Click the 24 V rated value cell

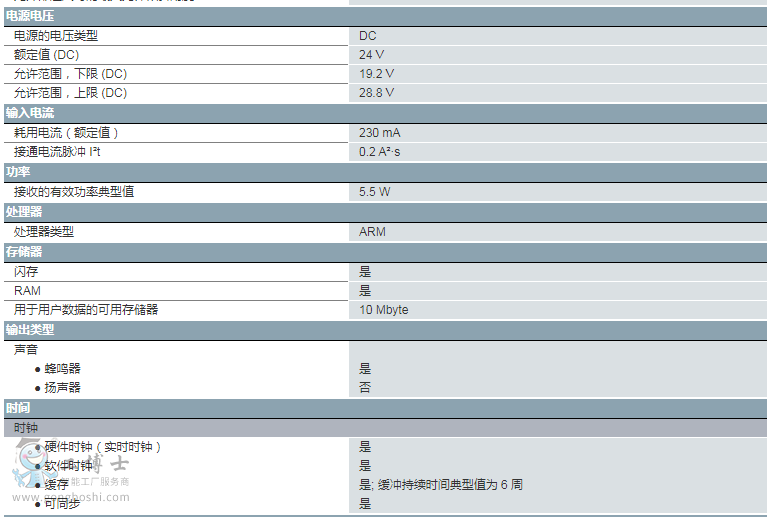point(372,55)
